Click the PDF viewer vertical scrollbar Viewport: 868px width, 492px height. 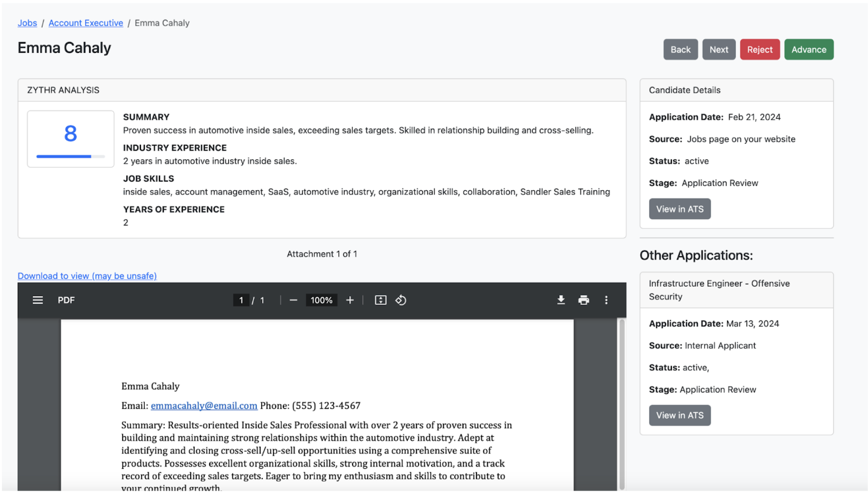(x=622, y=404)
